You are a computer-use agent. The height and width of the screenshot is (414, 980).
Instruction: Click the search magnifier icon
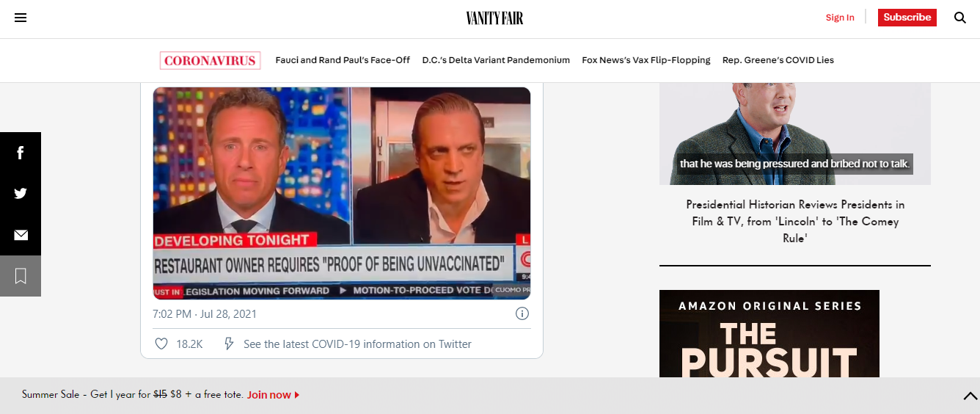pyautogui.click(x=959, y=18)
